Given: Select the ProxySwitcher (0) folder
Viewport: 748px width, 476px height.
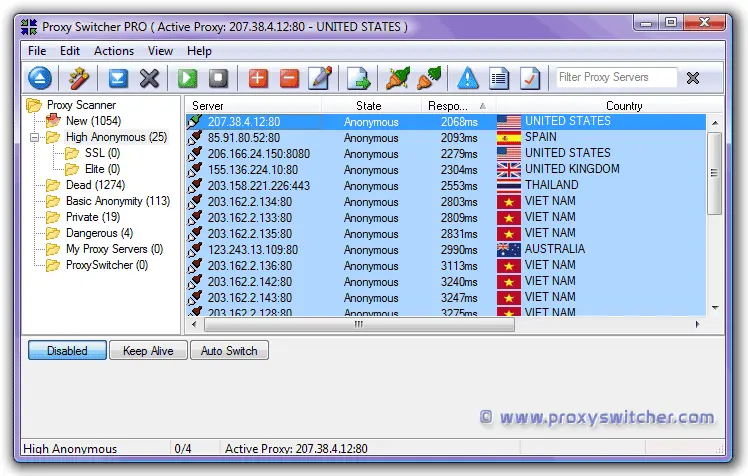Looking at the screenshot, I should (x=107, y=265).
